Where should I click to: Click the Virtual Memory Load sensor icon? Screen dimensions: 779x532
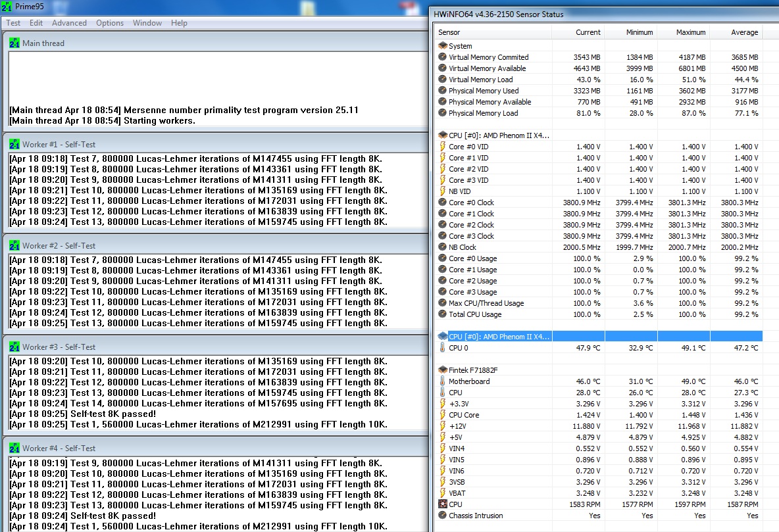pyautogui.click(x=443, y=80)
